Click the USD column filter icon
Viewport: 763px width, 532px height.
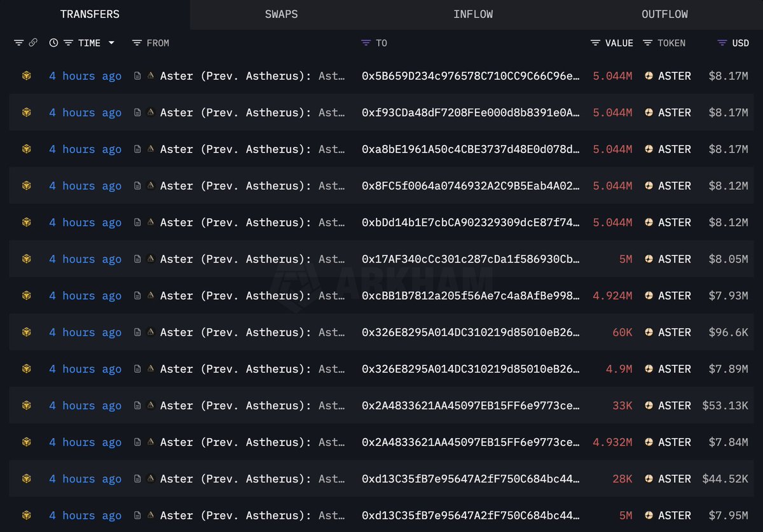tap(722, 43)
